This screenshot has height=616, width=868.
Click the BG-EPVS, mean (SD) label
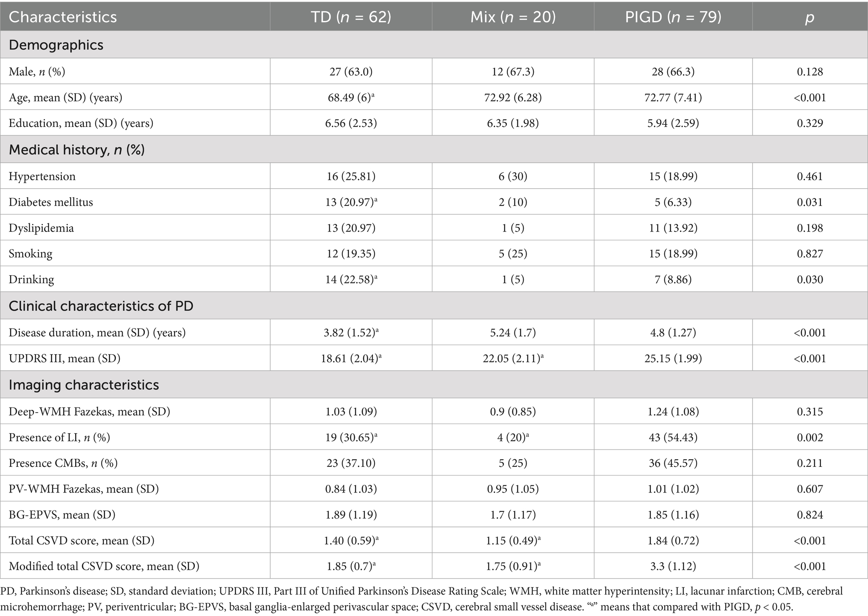point(62,515)
